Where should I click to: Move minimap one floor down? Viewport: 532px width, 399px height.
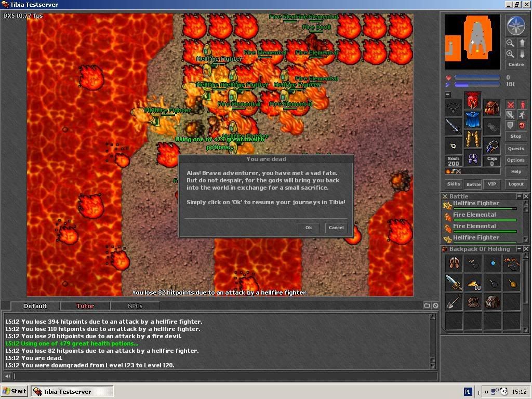point(522,54)
